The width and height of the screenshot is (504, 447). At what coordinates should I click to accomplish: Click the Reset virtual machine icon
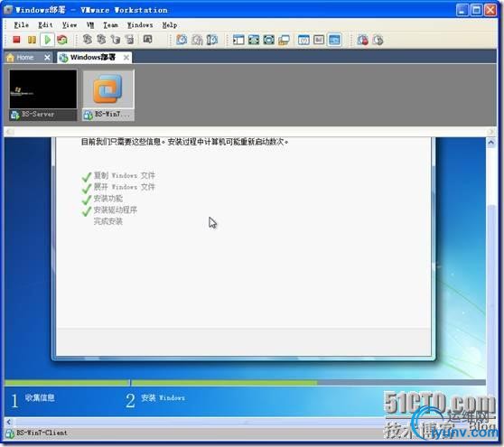coord(62,40)
